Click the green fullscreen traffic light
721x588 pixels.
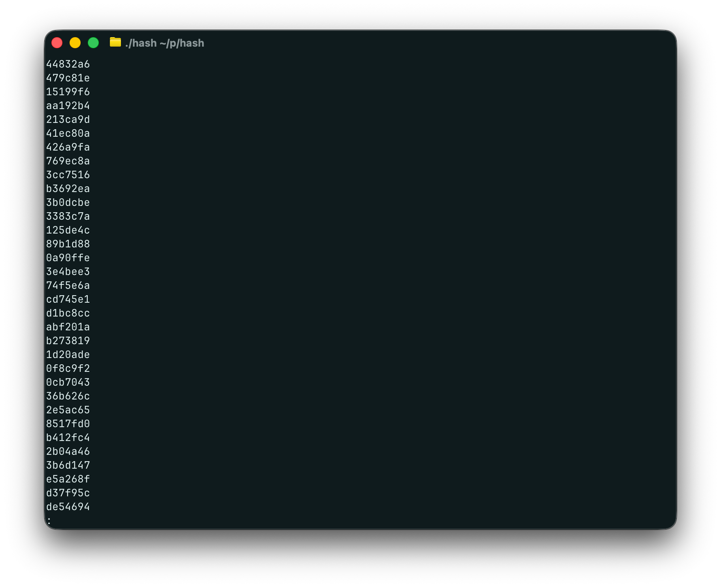tap(94, 42)
